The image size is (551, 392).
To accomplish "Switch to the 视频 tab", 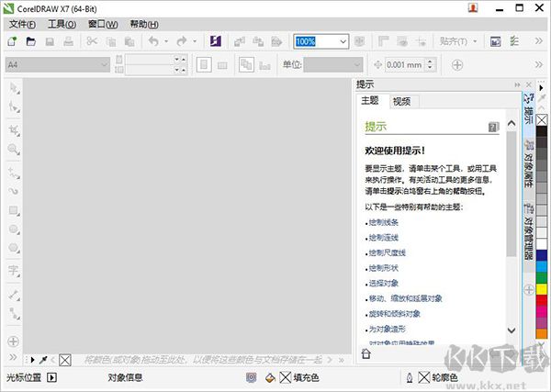I will (x=400, y=101).
